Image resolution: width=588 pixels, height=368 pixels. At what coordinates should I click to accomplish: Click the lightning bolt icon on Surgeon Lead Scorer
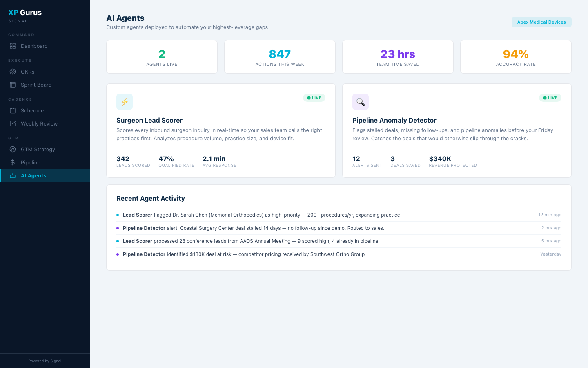tap(125, 101)
